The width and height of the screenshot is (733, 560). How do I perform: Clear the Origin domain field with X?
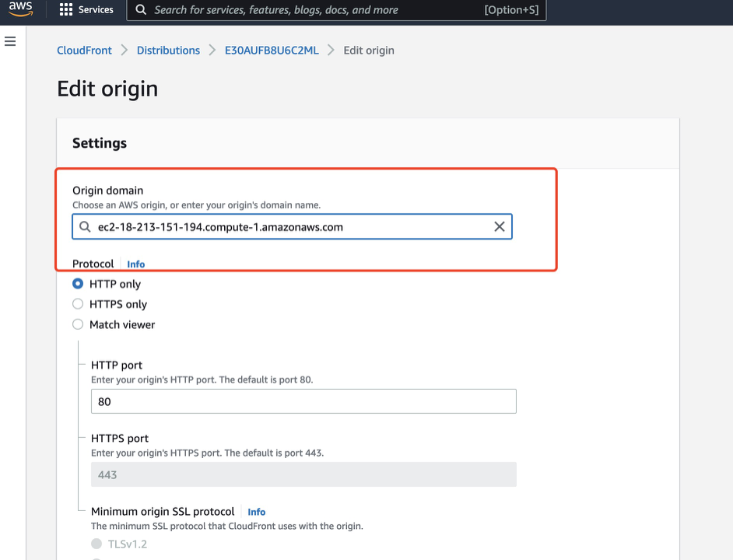pyautogui.click(x=500, y=226)
